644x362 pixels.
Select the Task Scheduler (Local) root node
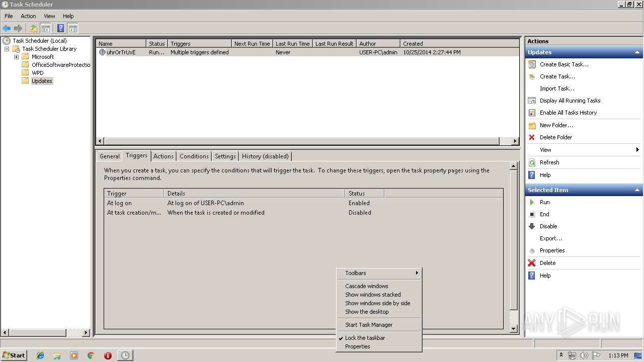[39, 41]
